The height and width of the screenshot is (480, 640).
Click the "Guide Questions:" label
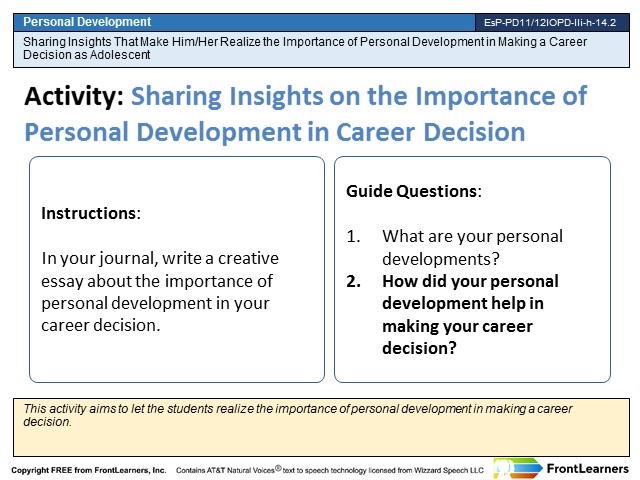coord(414,191)
